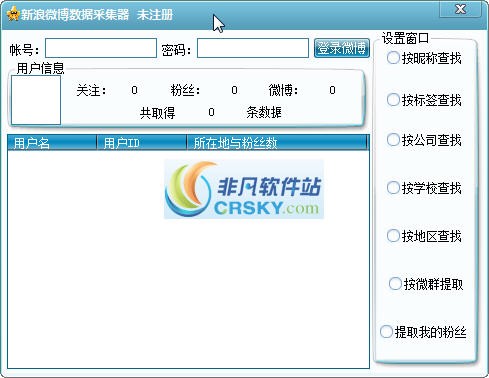489x378 pixels.
Task: Click the user avatar placeholder box
Action: click(36, 100)
